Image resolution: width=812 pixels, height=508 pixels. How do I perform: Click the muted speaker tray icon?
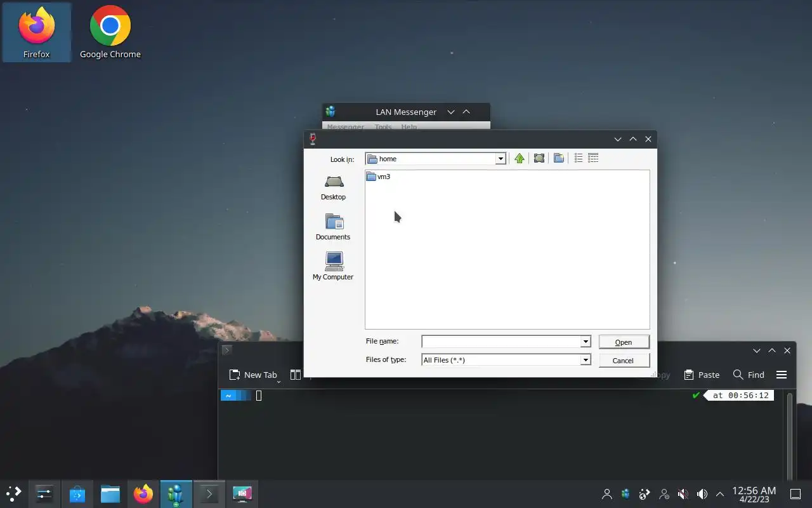click(683, 493)
